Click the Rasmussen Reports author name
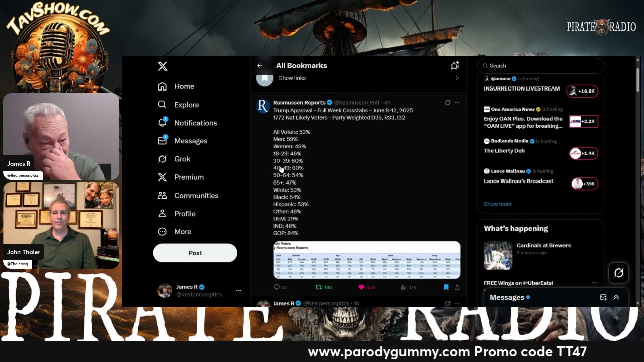Viewport: 644px width, 362px height. tap(299, 102)
